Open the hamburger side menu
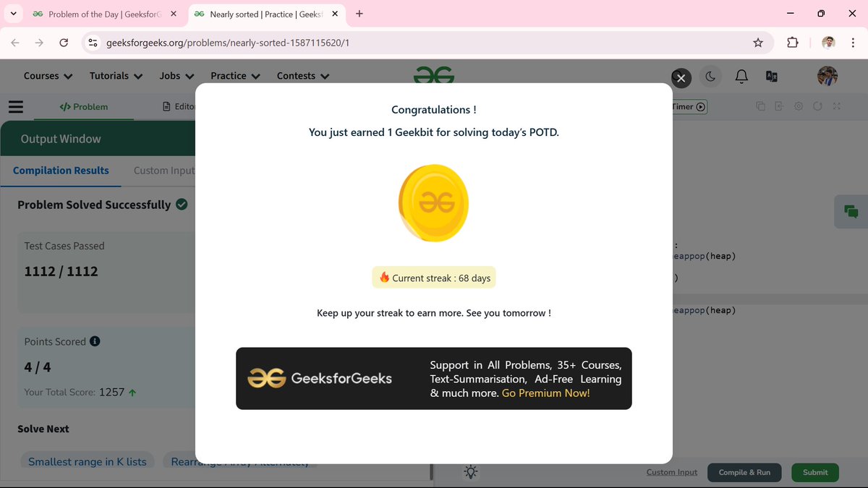Image resolution: width=868 pixels, height=488 pixels. (x=16, y=106)
